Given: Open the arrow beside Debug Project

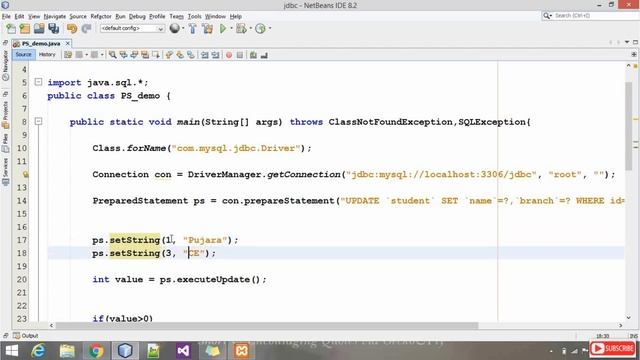Looking at the screenshot, I should click(x=251, y=28).
